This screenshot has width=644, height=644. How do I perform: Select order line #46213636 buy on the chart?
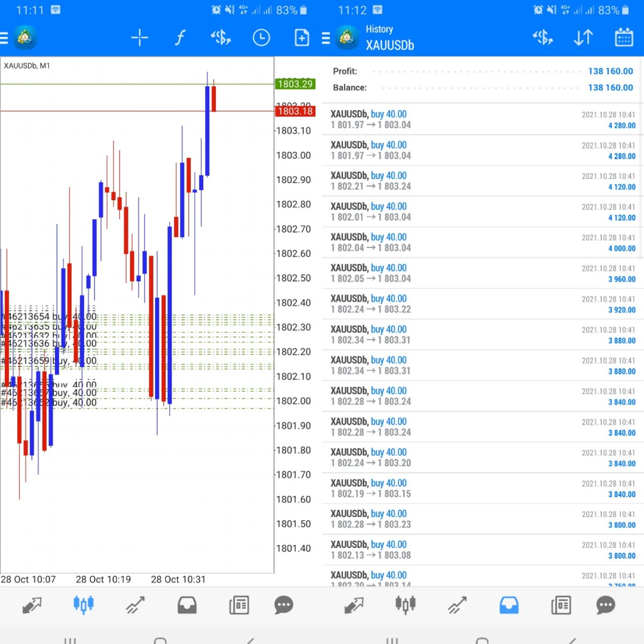point(49,343)
